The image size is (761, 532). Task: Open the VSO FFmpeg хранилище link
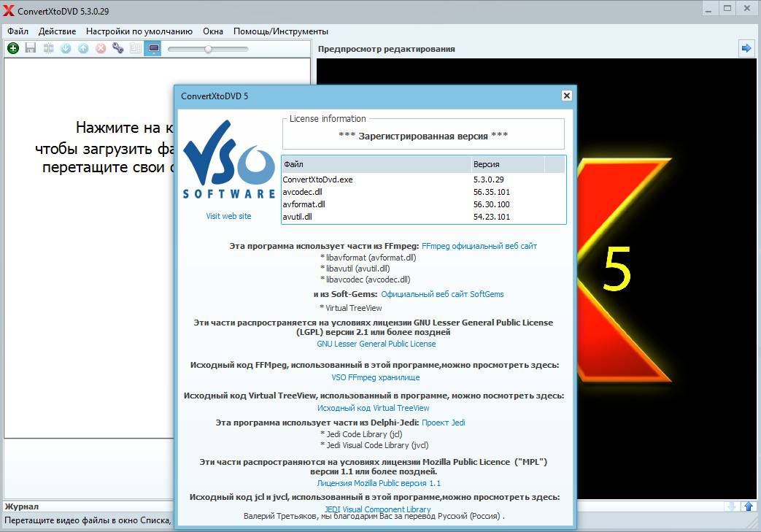coord(376,377)
